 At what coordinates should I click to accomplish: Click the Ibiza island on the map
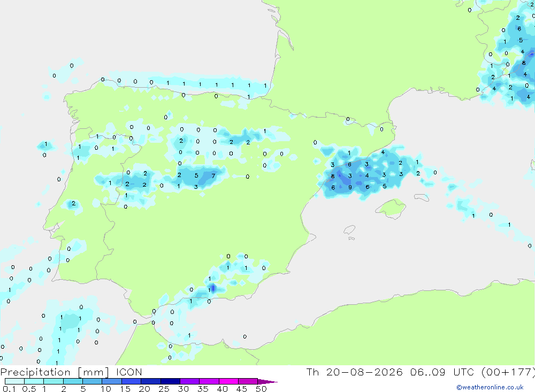pos(349,230)
